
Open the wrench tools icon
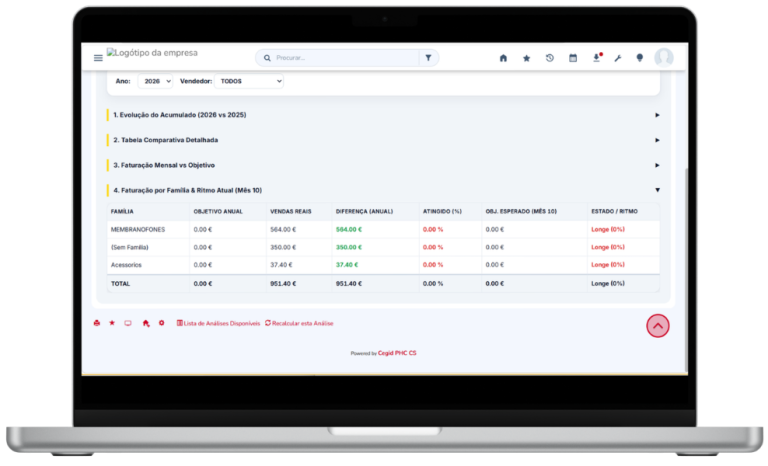pos(618,58)
